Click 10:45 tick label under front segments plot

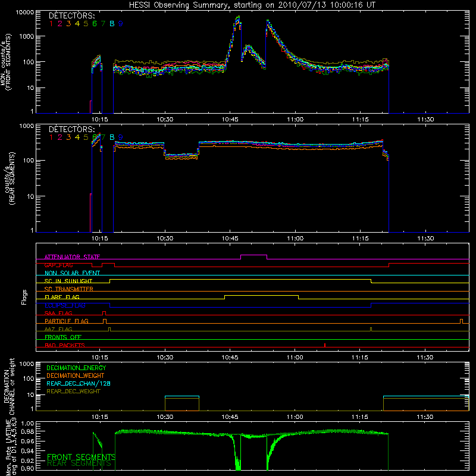coord(230,120)
